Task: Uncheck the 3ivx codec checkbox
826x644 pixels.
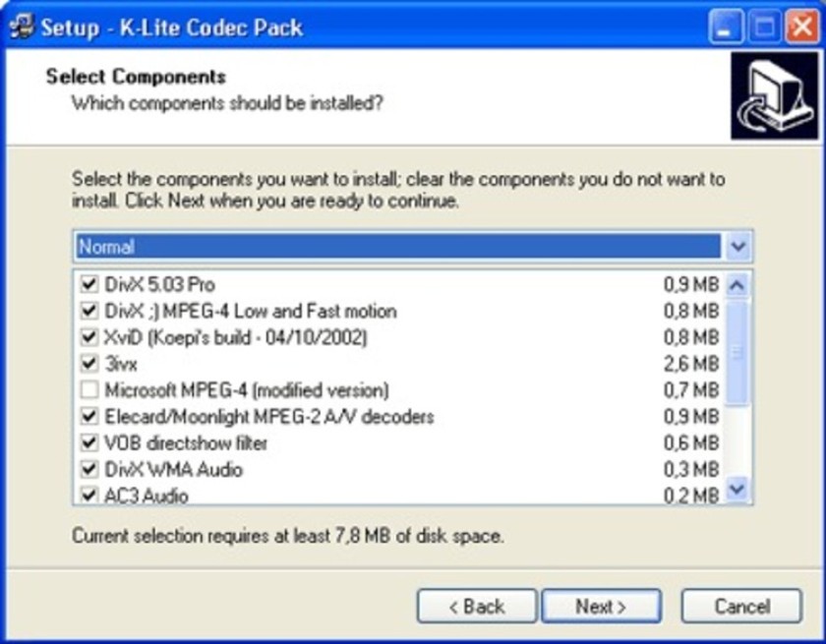Action: [89, 364]
